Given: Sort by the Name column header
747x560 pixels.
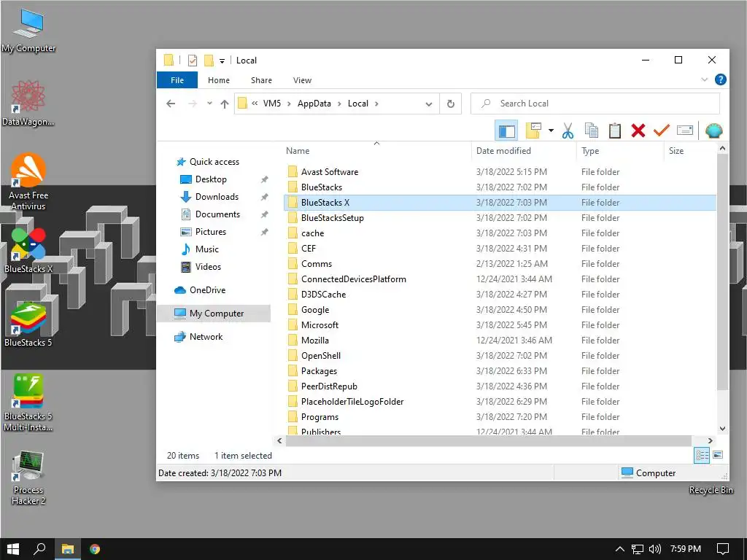Looking at the screenshot, I should [x=298, y=151].
